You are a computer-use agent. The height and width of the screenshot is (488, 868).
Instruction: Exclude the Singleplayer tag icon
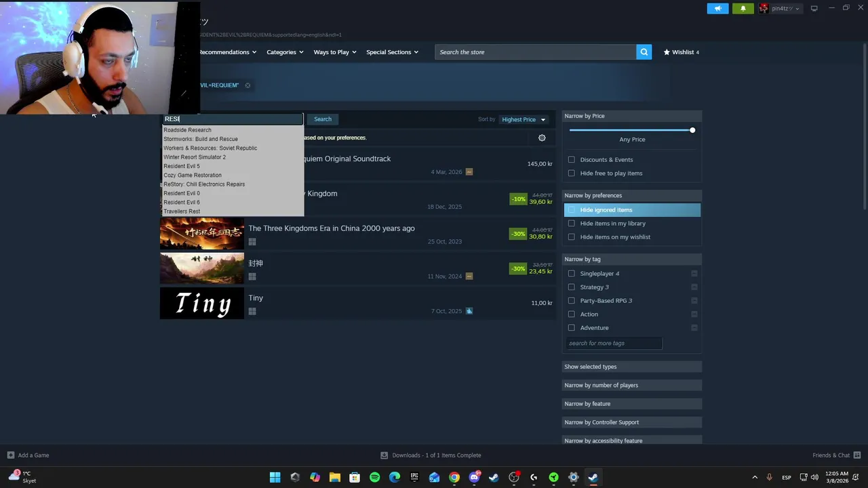(694, 274)
